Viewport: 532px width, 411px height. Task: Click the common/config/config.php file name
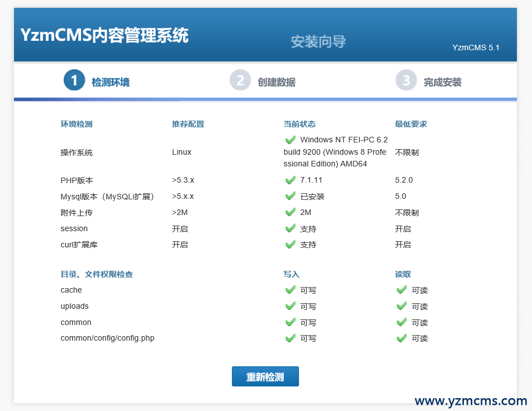tap(107, 338)
